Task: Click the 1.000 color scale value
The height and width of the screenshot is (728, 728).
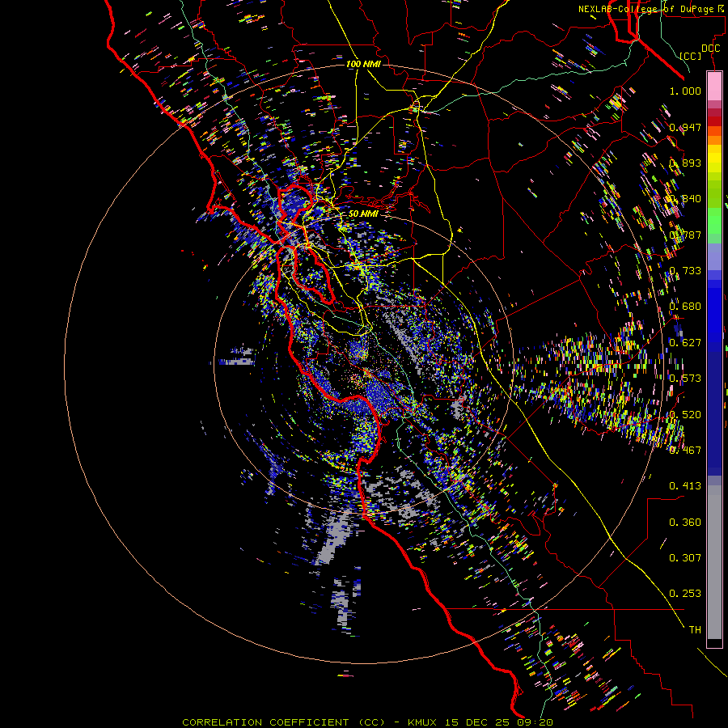Action: coord(685,91)
